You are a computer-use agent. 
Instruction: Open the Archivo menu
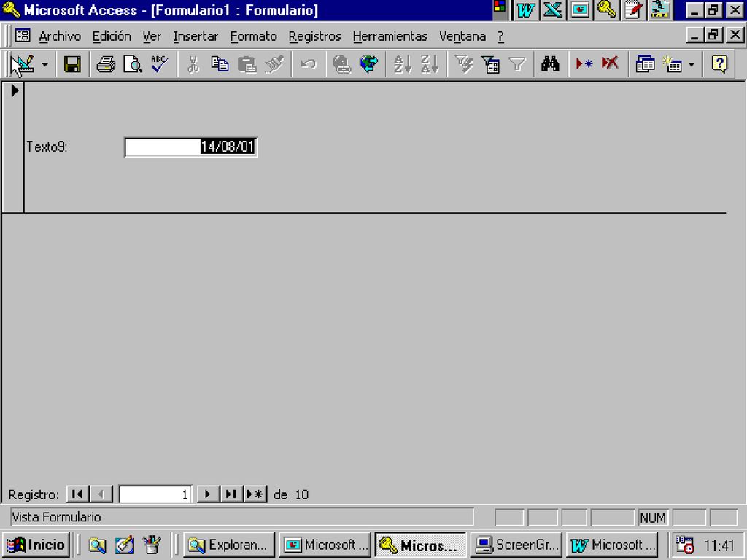point(60,36)
